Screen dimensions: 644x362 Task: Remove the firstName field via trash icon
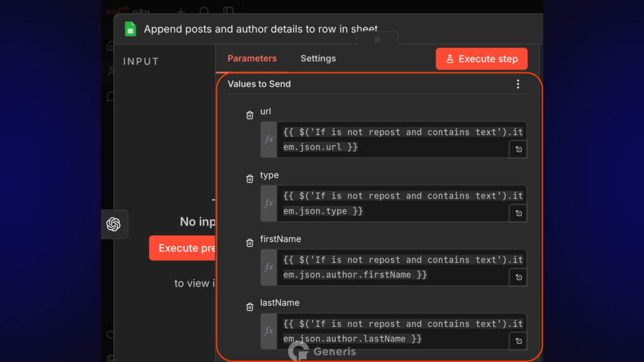(250, 243)
